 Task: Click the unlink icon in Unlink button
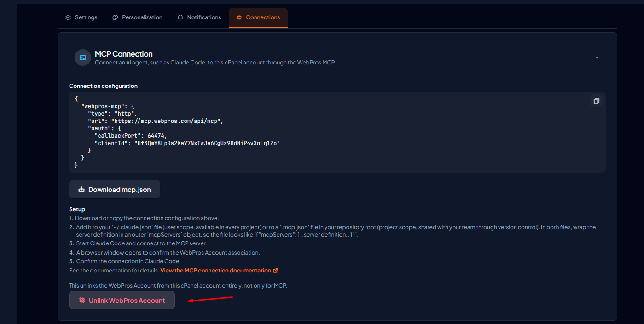[82, 300]
